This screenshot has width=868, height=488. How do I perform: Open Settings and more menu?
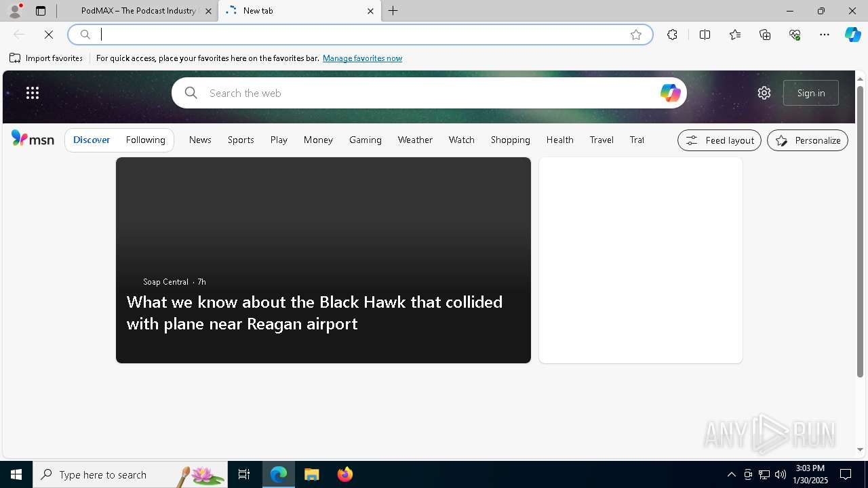click(x=825, y=35)
